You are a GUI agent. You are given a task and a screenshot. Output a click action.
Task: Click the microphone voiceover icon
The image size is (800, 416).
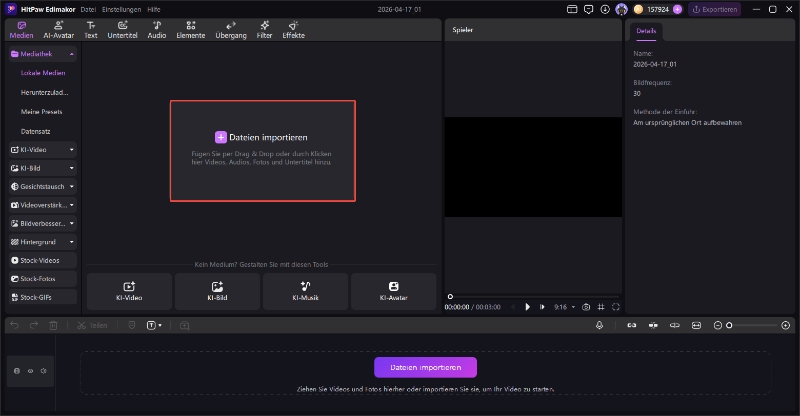pos(600,325)
